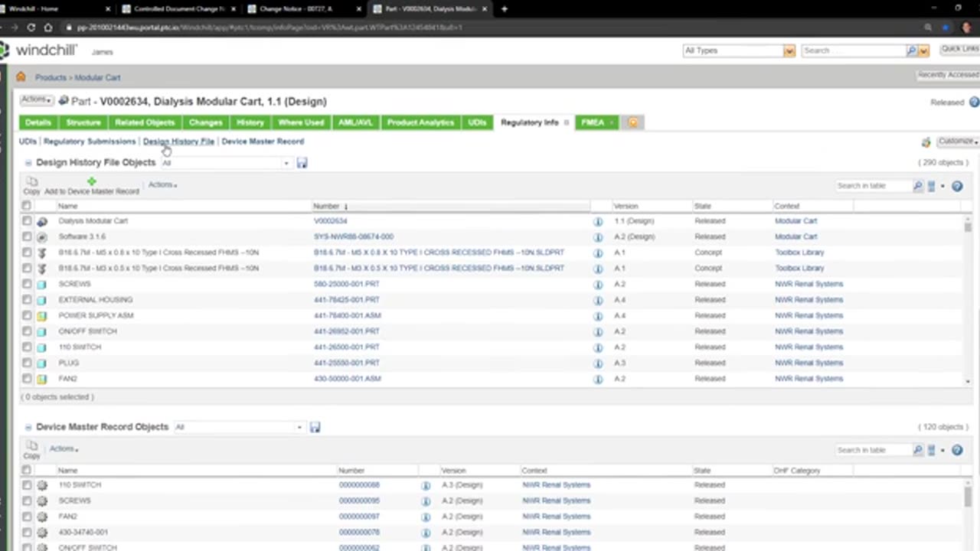The height and width of the screenshot is (551, 980).
Task: Open part number V0002634 link
Action: [330, 221]
